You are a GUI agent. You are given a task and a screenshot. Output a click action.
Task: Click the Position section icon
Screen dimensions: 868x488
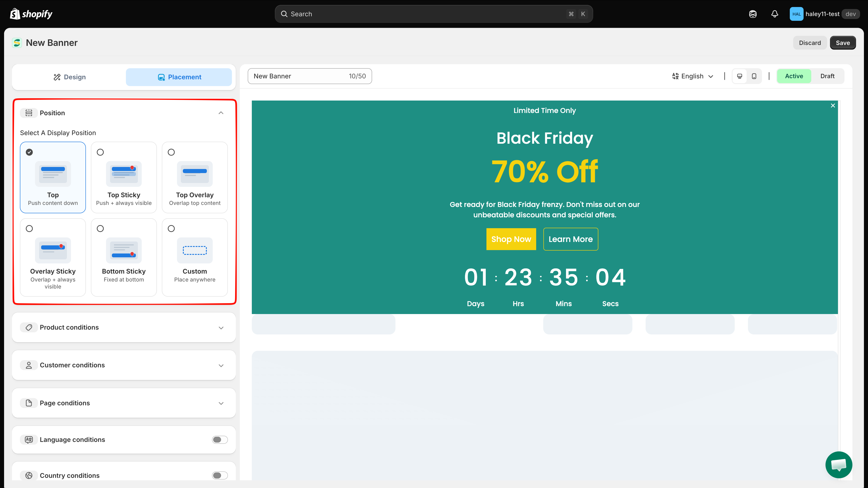coord(29,113)
